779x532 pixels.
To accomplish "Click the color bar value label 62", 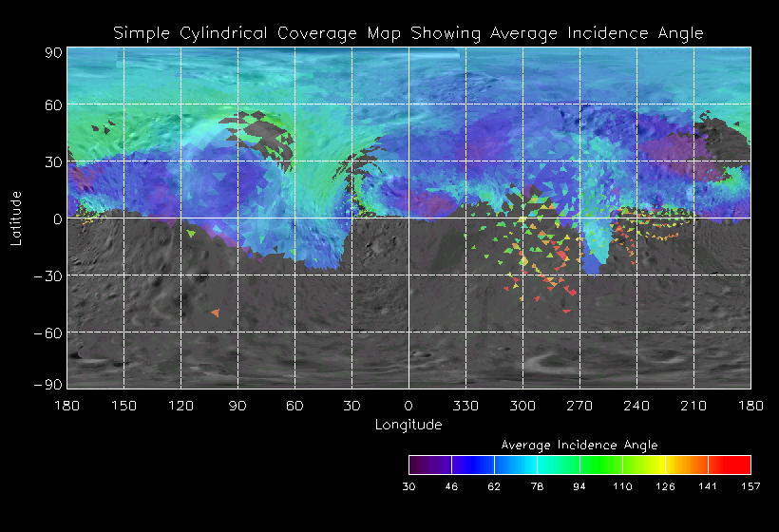I will (494, 486).
